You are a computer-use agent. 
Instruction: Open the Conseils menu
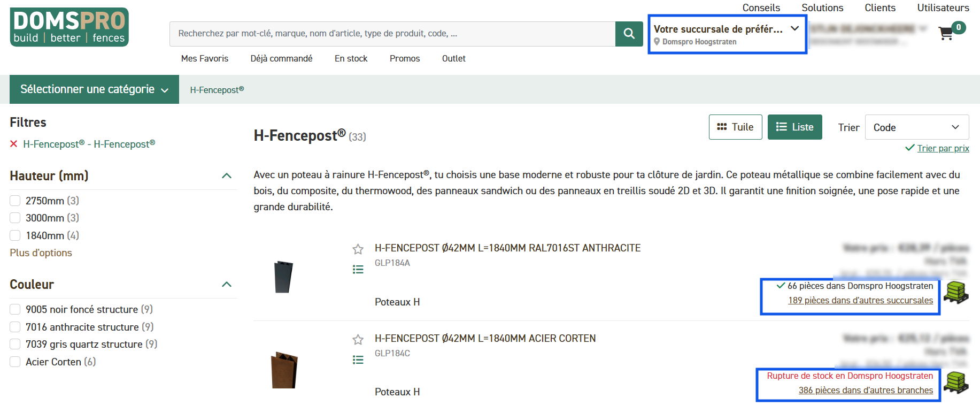(761, 7)
